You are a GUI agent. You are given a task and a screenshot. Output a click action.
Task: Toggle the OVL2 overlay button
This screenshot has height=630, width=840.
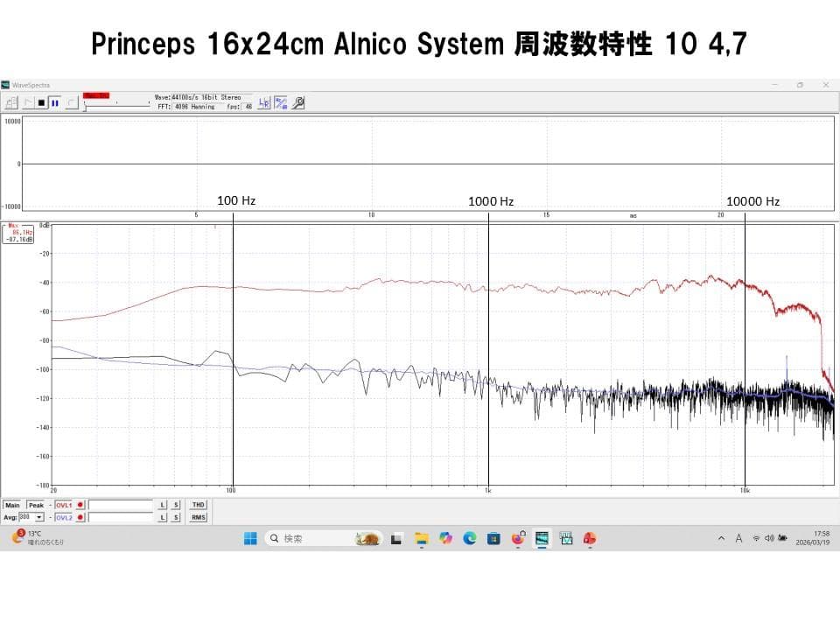click(x=63, y=517)
